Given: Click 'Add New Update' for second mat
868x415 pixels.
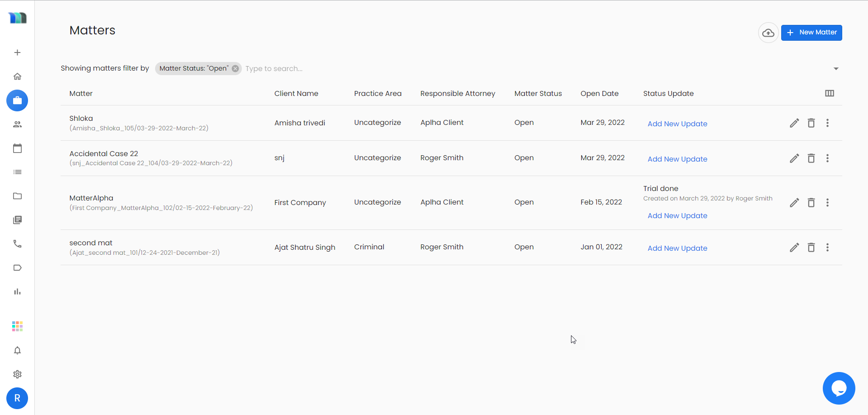Looking at the screenshot, I should [x=678, y=248].
